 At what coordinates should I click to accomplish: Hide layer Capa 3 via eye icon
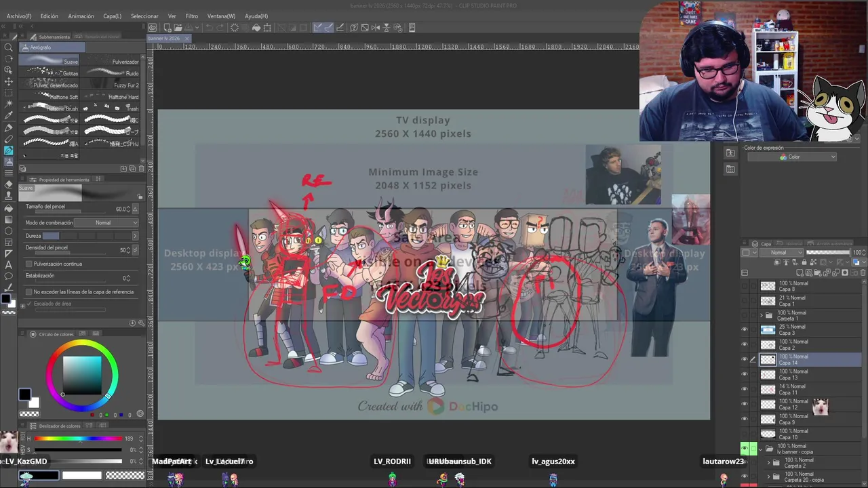[745, 330]
